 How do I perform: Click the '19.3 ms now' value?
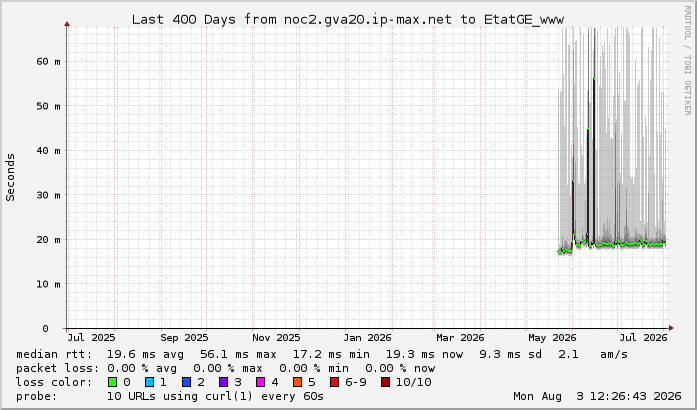[424, 354]
